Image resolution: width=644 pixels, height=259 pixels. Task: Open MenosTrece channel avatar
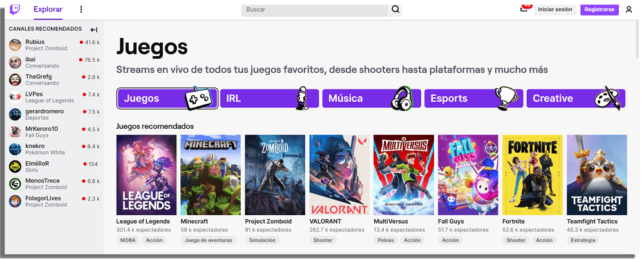15,184
